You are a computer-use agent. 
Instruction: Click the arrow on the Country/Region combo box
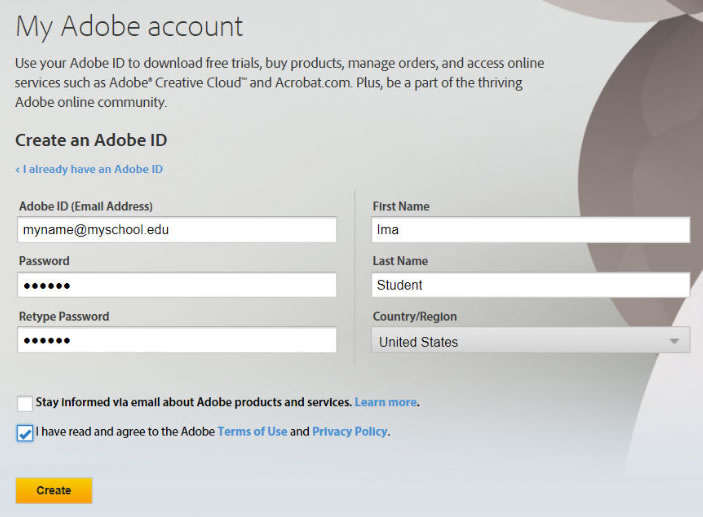tap(677, 341)
